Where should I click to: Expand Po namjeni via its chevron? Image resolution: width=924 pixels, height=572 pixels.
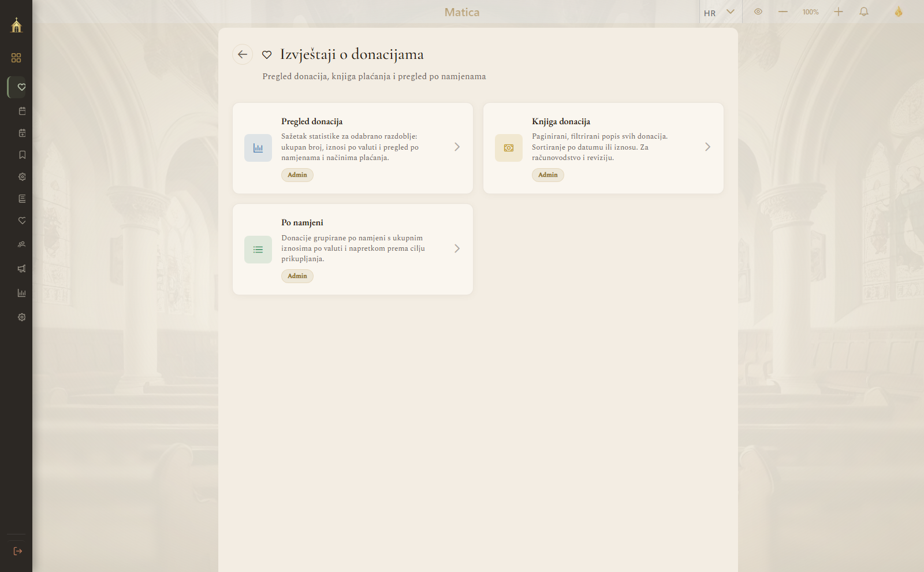pos(457,248)
